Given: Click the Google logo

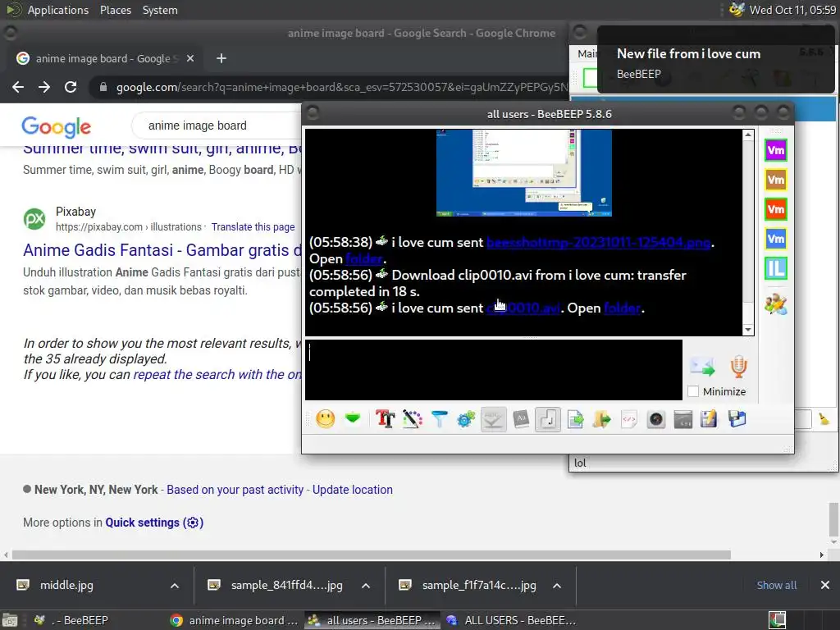Looking at the screenshot, I should pos(57,126).
